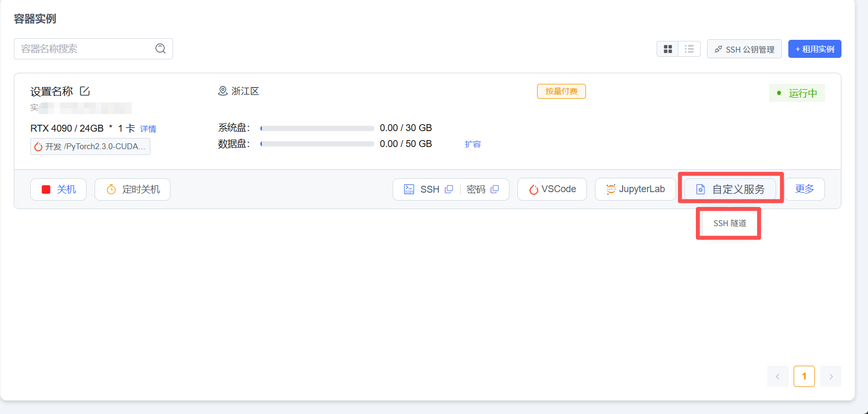Open JupyterLab for the container

click(635, 189)
